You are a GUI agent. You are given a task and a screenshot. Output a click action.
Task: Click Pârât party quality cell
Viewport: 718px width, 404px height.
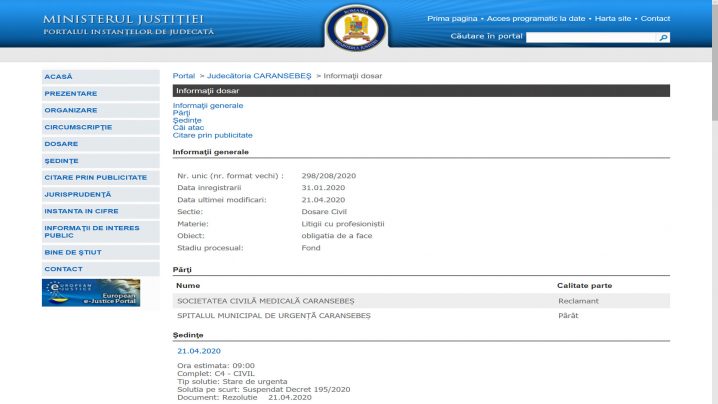click(568, 316)
